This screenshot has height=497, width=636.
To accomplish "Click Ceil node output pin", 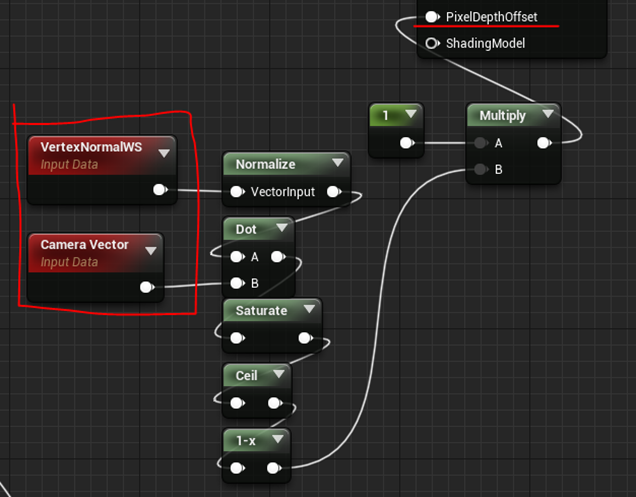I will tap(275, 403).
